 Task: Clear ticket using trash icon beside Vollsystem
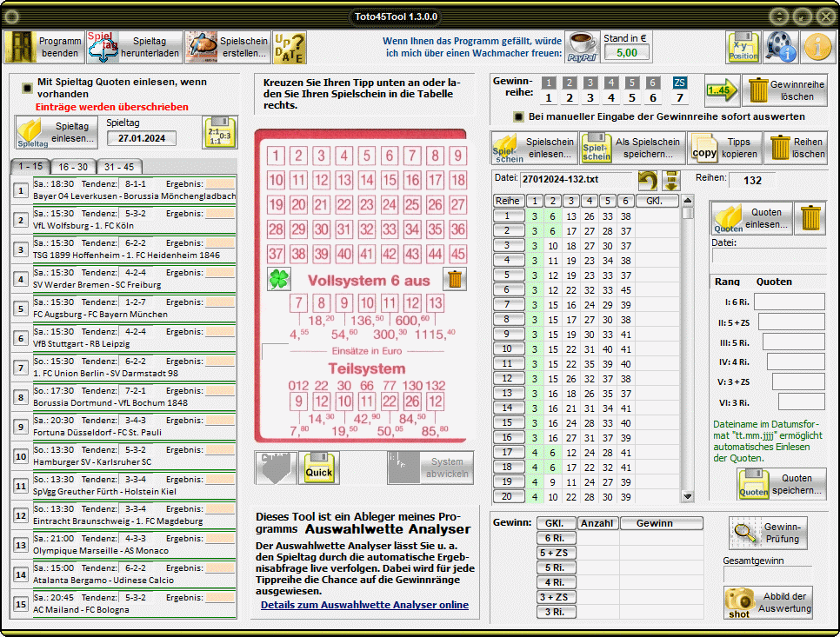[x=455, y=279]
